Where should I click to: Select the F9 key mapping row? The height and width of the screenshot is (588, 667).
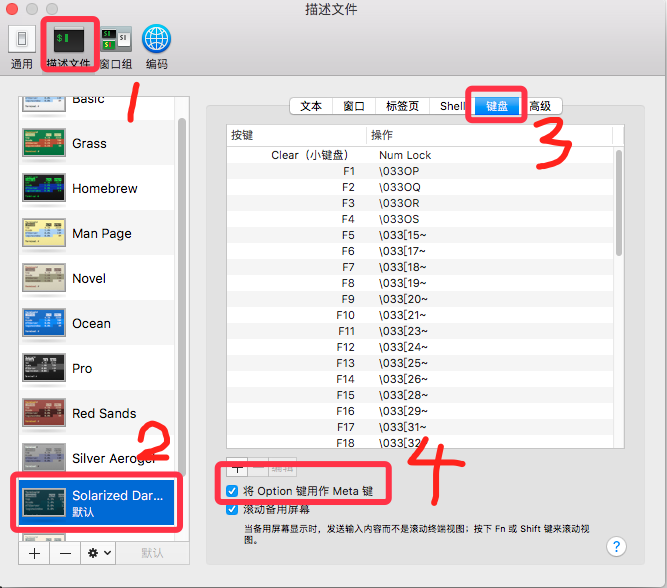coord(420,299)
